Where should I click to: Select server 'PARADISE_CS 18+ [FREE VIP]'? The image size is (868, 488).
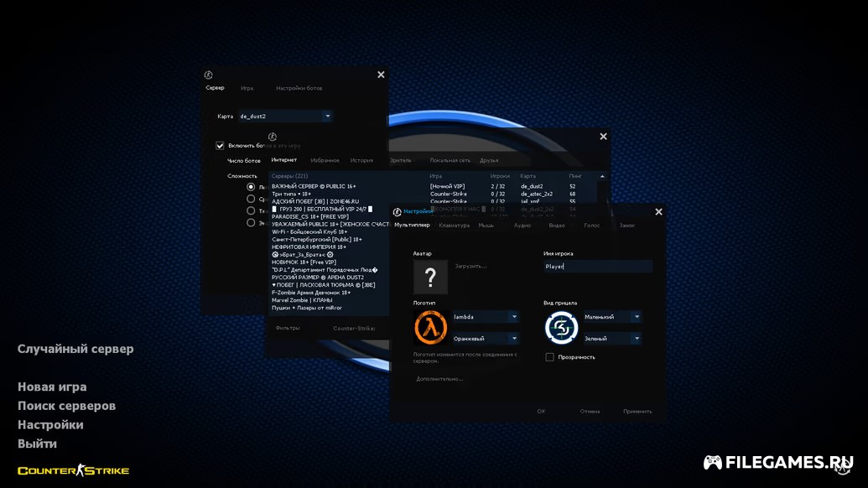310,217
